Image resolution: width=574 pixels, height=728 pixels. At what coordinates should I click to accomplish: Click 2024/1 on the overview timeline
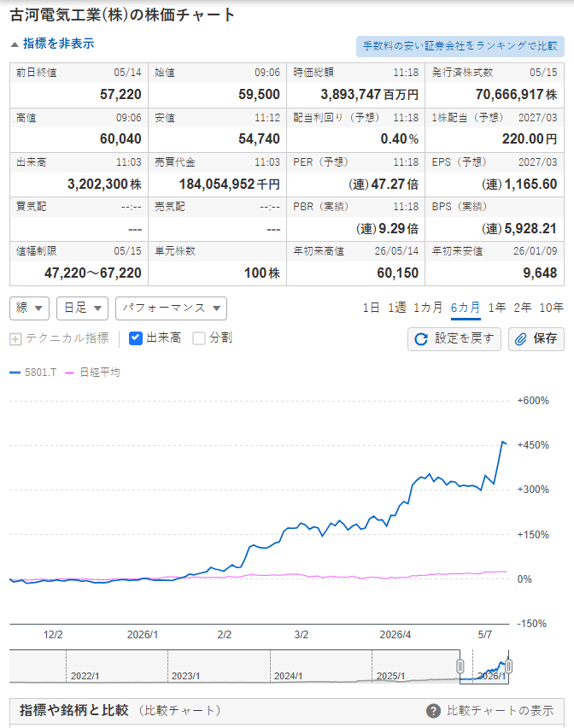(288, 676)
